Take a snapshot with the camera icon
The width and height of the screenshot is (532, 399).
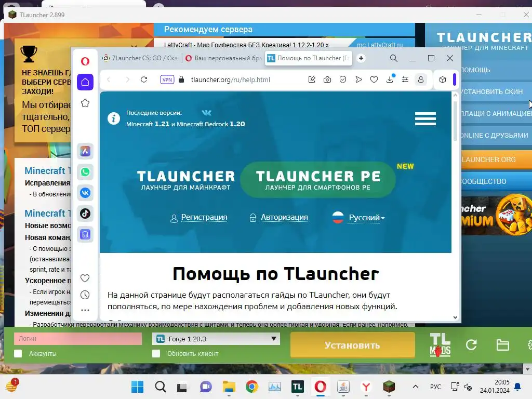coord(327,79)
